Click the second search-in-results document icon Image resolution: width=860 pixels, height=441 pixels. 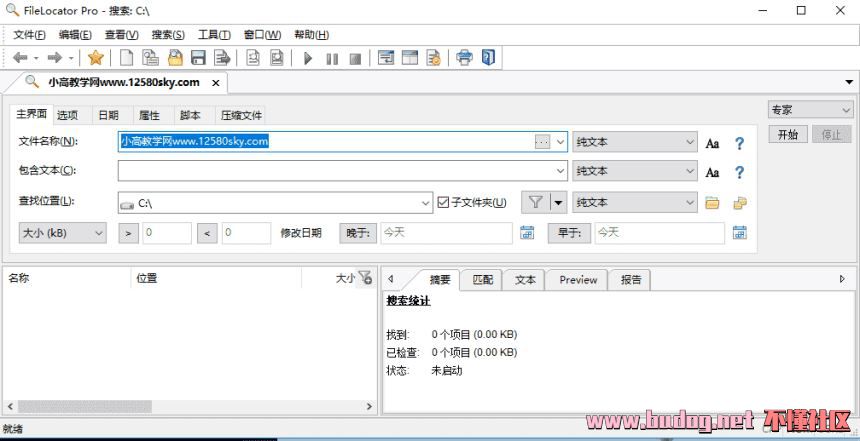(x=277, y=58)
